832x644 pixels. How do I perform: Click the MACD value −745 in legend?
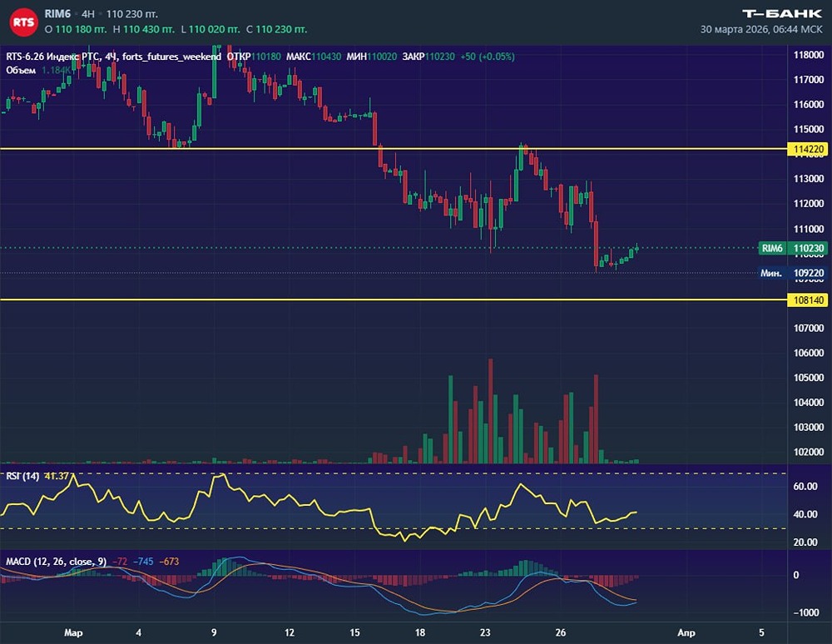(x=143, y=562)
